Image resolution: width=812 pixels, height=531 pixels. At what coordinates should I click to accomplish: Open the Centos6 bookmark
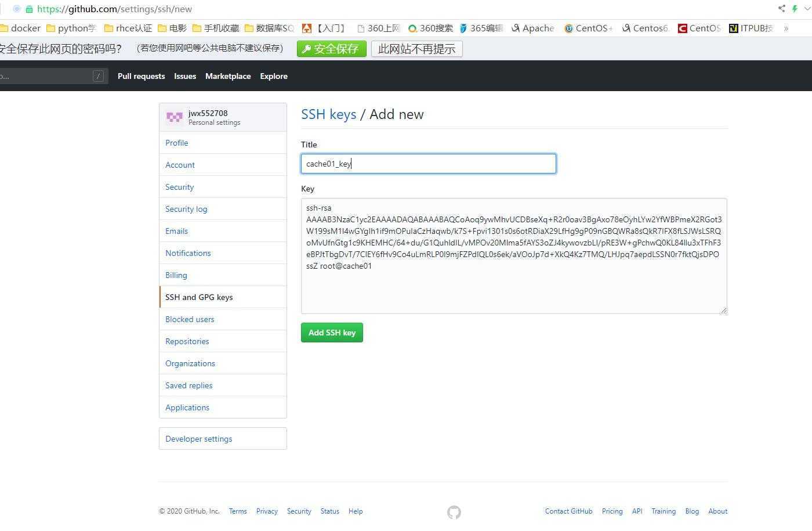coord(645,28)
